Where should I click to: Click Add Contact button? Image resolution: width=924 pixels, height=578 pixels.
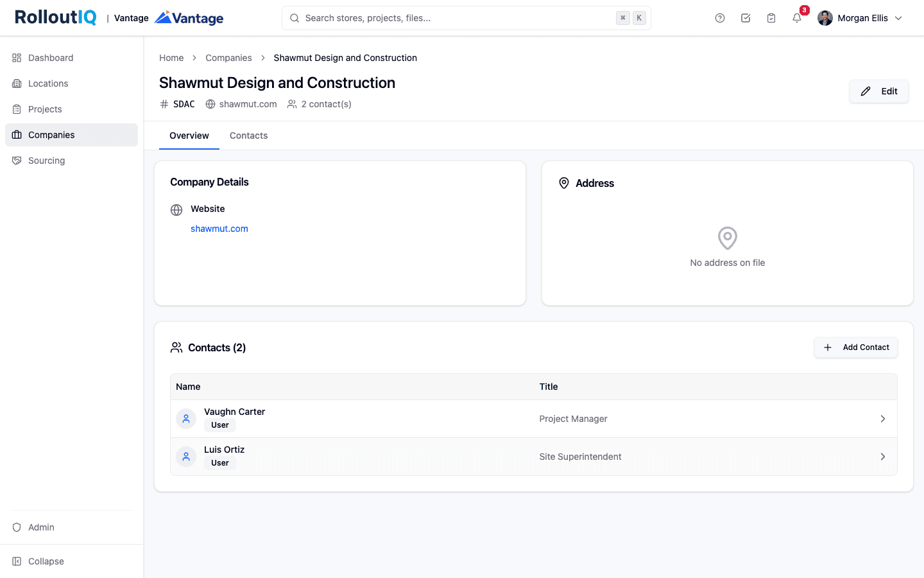tap(856, 347)
